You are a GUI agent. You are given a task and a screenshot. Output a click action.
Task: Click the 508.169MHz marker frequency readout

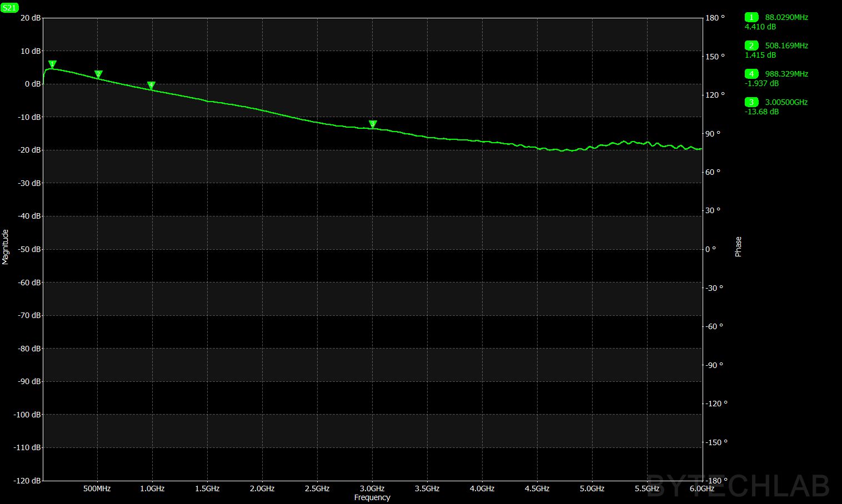(x=786, y=46)
